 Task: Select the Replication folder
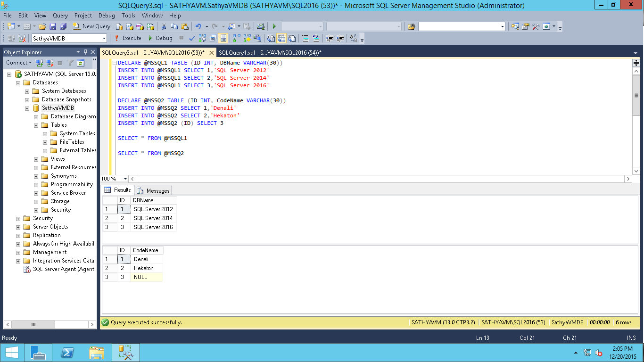pos(42,235)
